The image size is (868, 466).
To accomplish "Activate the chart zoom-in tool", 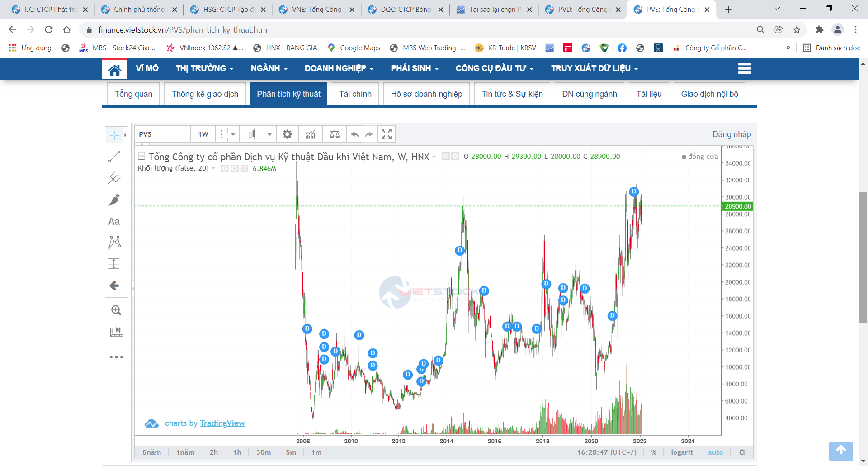I will tap(116, 310).
